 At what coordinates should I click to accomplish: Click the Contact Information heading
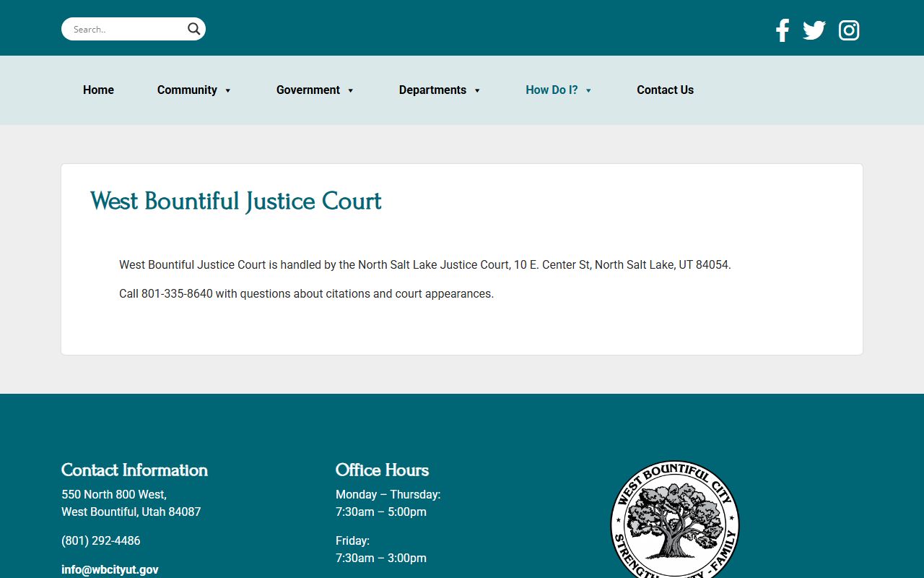[134, 470]
